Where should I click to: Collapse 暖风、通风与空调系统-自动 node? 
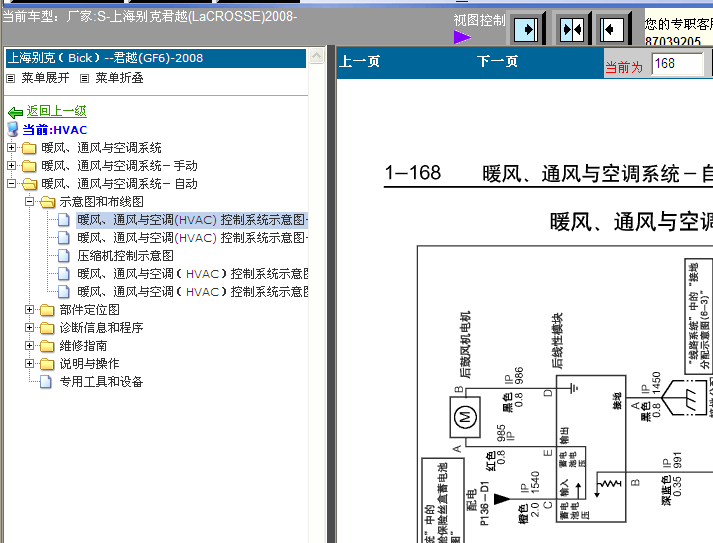12,184
